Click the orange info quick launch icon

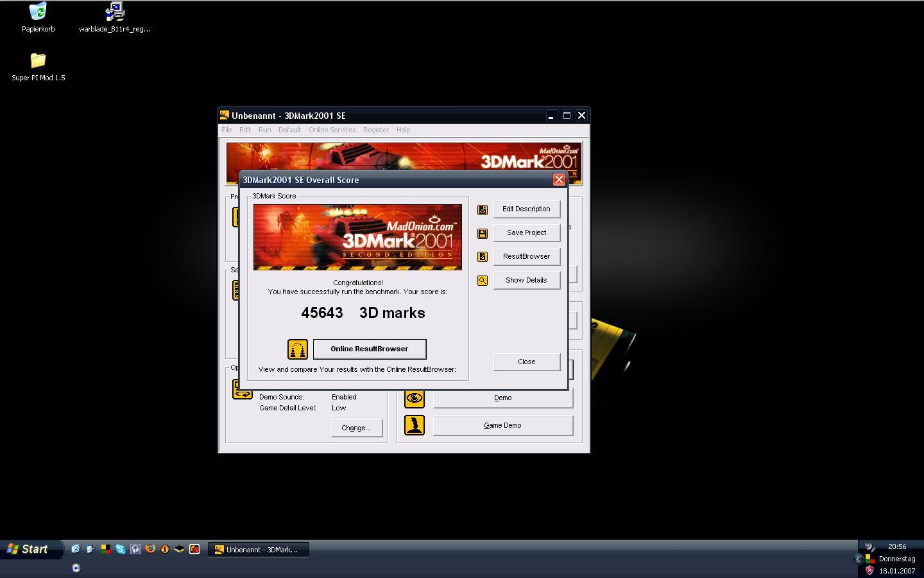pyautogui.click(x=165, y=549)
